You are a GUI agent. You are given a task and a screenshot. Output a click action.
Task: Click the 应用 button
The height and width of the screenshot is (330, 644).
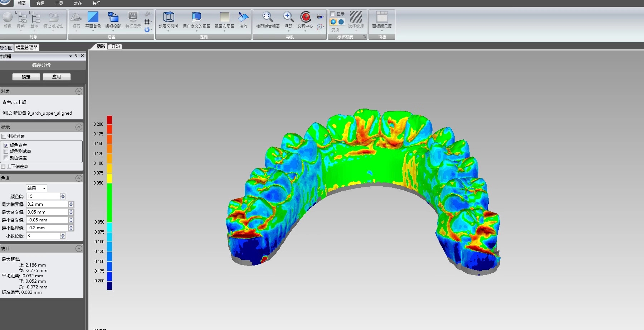click(57, 77)
